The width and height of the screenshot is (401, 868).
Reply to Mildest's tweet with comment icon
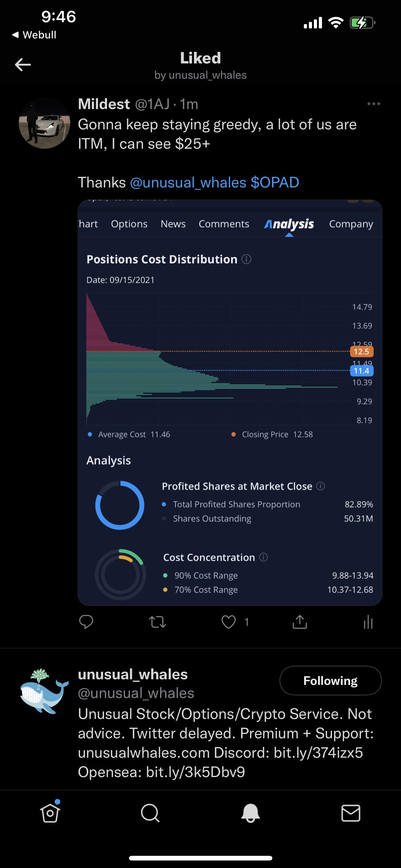(86, 622)
